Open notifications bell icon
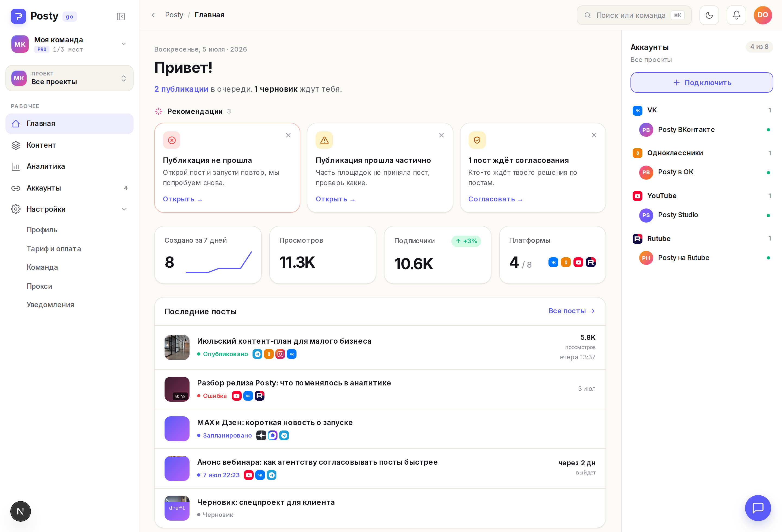The width and height of the screenshot is (782, 532). click(736, 15)
